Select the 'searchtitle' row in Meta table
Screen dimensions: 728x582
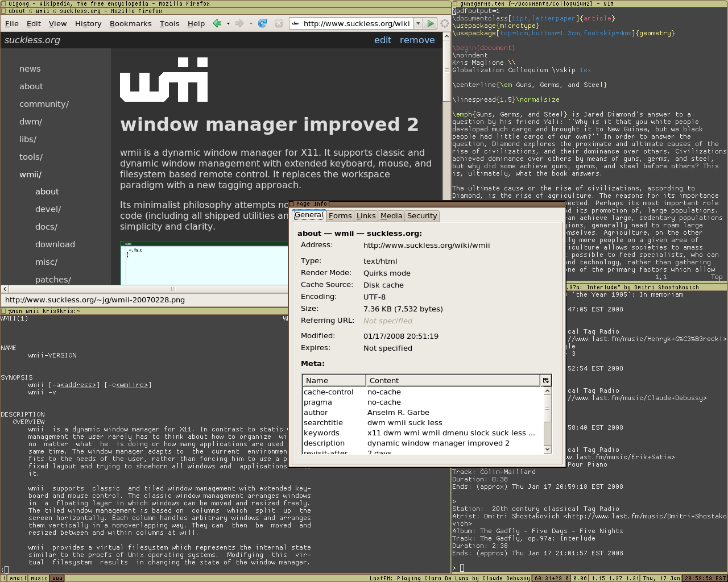point(423,423)
